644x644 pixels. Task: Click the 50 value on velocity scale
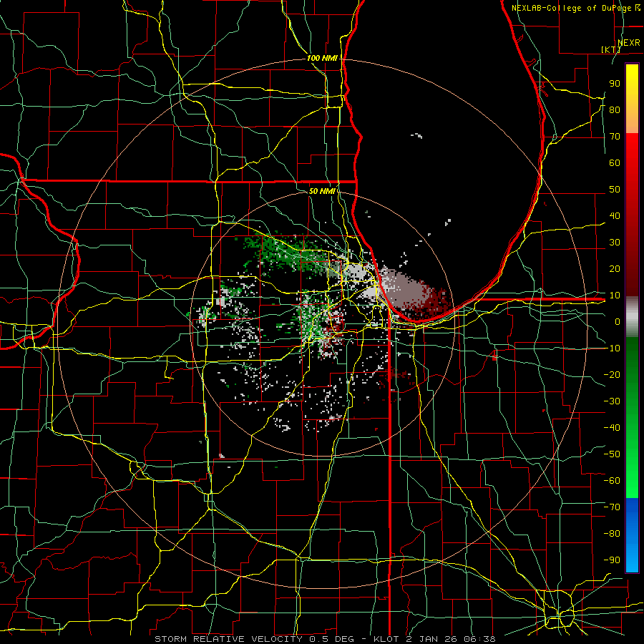pyautogui.click(x=615, y=190)
